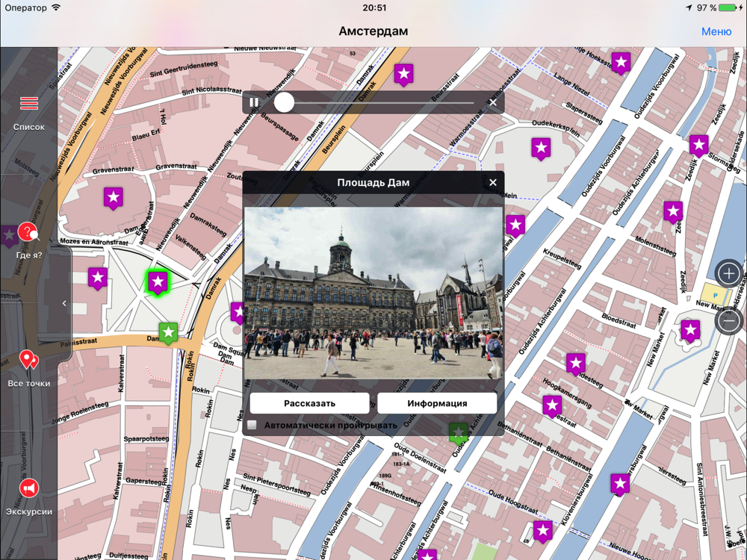Close the Площадь Дам popup
This screenshot has width=747, height=560.
[493, 182]
